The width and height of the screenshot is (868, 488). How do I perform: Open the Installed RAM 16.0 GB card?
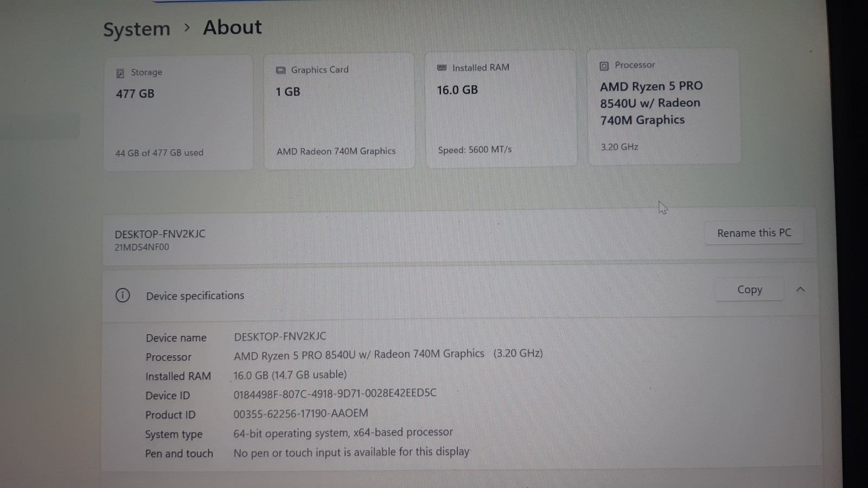pos(501,108)
